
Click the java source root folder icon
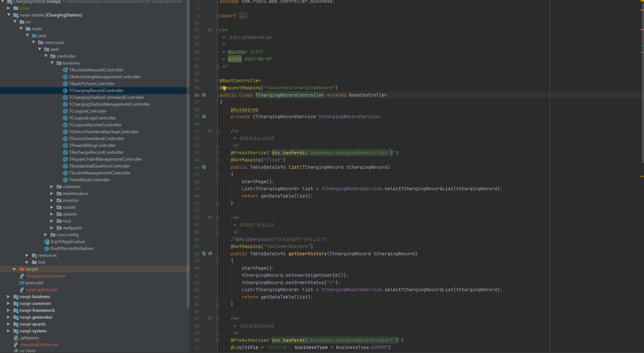35,35
